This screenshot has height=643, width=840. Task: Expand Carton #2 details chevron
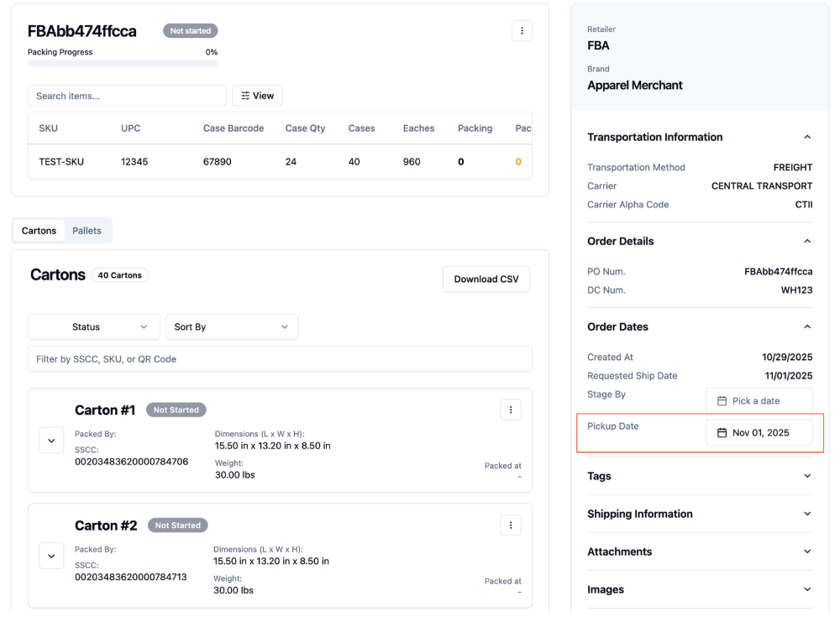(51, 557)
